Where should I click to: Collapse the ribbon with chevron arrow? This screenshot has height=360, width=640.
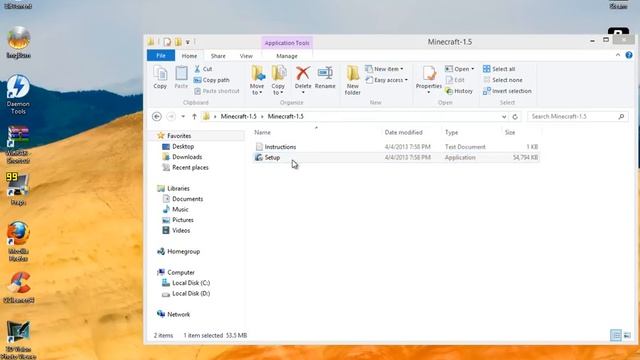click(x=618, y=55)
